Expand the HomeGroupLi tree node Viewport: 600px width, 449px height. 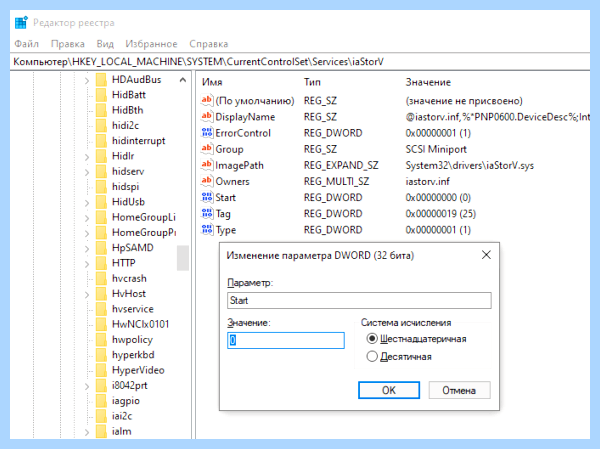(x=87, y=218)
